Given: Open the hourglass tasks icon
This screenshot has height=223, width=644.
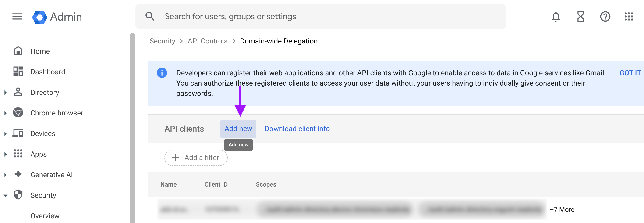Looking at the screenshot, I should 580,17.
